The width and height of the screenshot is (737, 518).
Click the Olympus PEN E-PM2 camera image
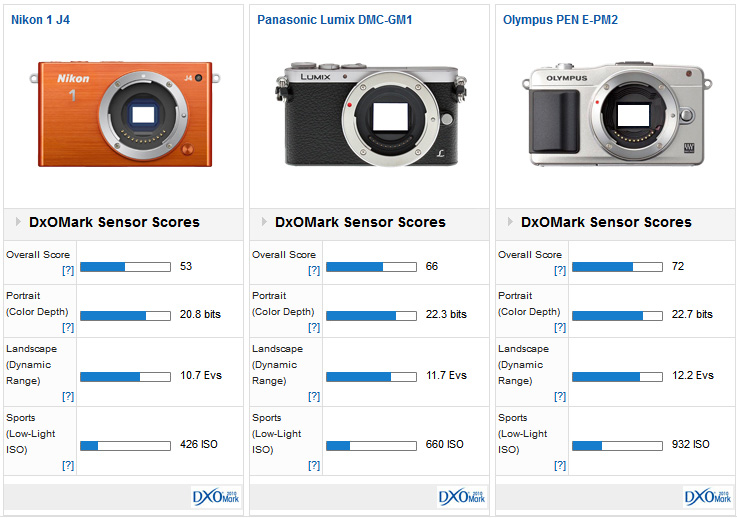coord(617,114)
